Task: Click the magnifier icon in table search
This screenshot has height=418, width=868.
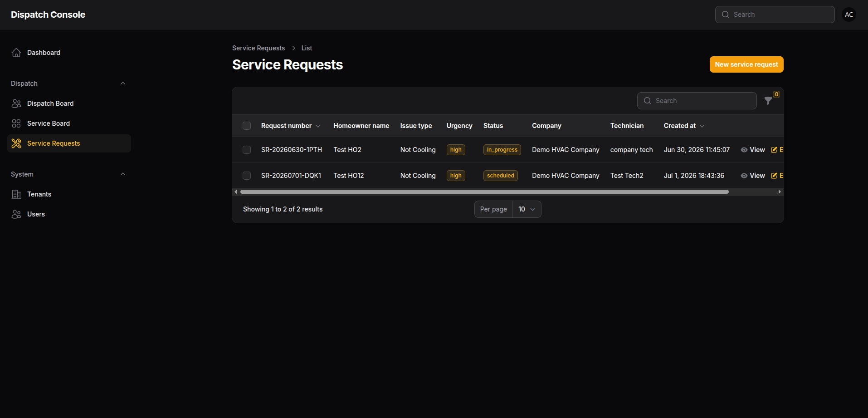Action: pyautogui.click(x=648, y=101)
